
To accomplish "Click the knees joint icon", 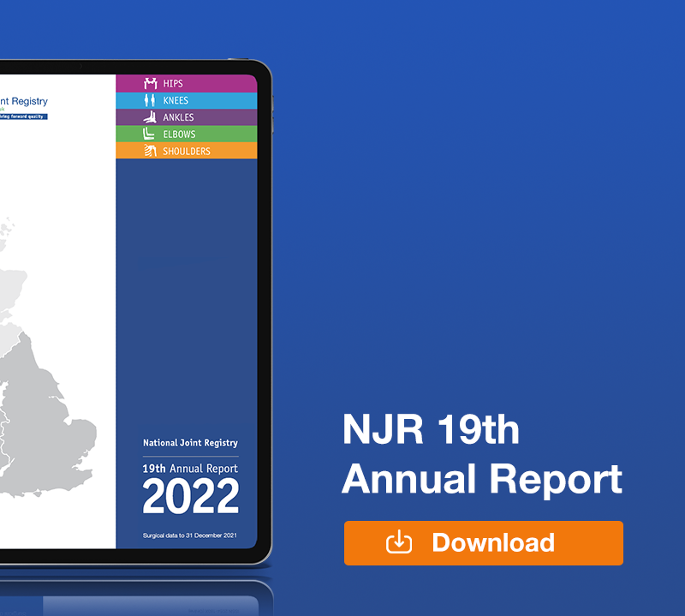I will [x=151, y=100].
